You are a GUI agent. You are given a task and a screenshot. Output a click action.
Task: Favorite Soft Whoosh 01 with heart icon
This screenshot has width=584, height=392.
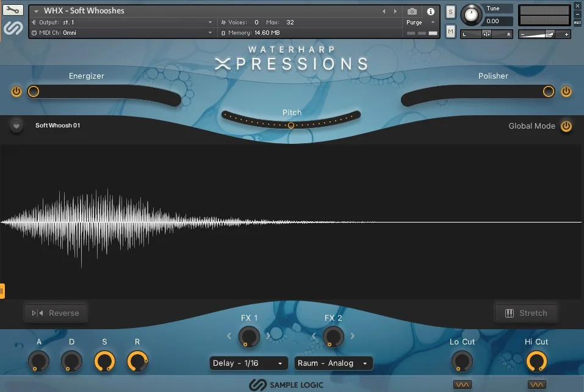16,126
